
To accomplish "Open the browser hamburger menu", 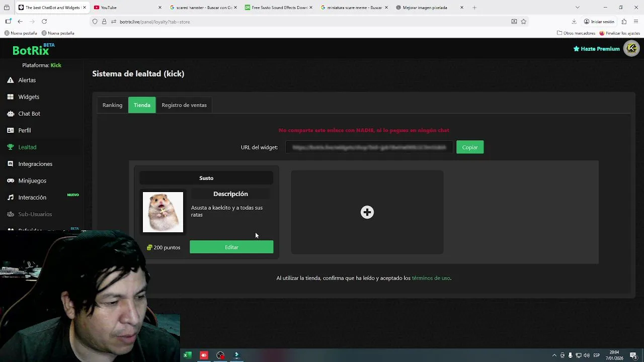I will point(636,22).
